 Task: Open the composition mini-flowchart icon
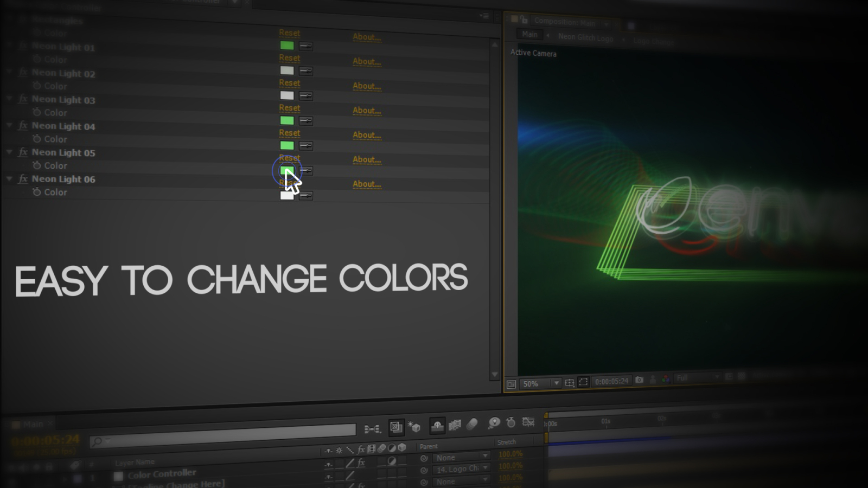coord(372,429)
